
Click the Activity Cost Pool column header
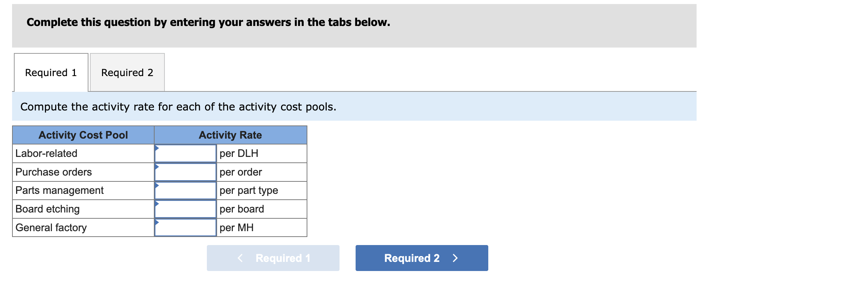point(83,135)
